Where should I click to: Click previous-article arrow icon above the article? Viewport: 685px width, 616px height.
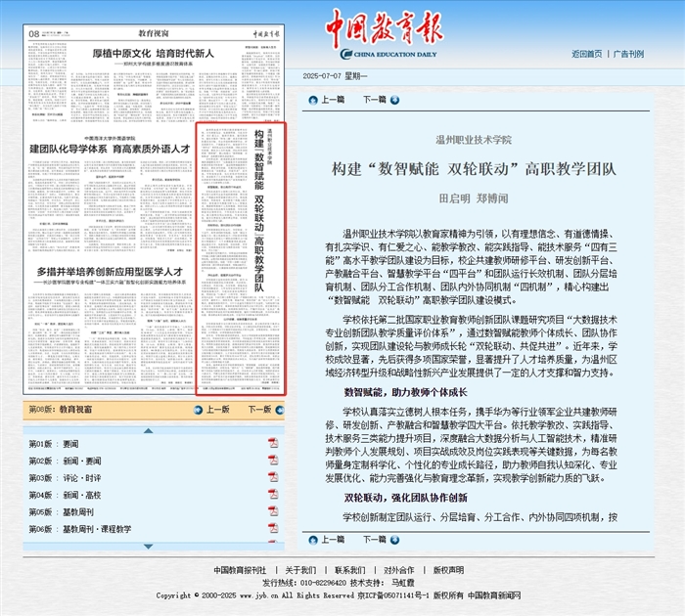point(313,100)
